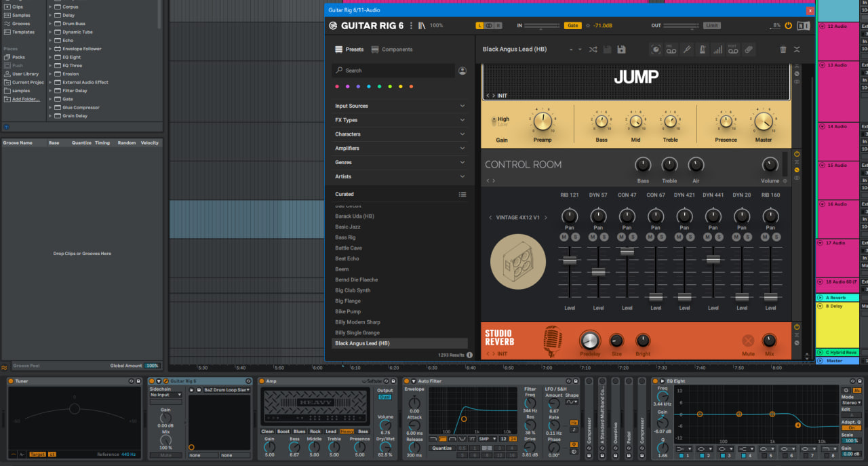Disable the input Gate
Viewport: 868px width, 466px height.
tap(573, 26)
